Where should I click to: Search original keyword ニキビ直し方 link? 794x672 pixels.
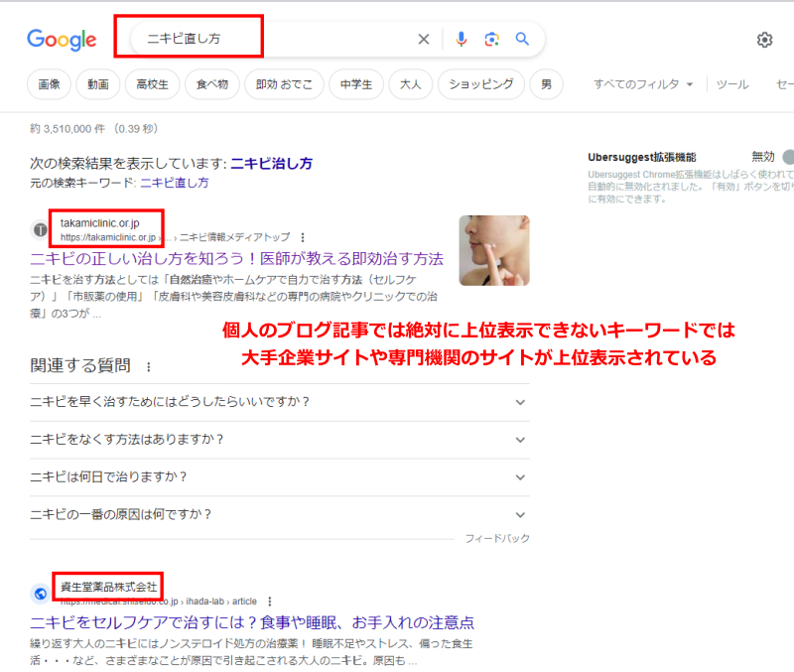(175, 183)
